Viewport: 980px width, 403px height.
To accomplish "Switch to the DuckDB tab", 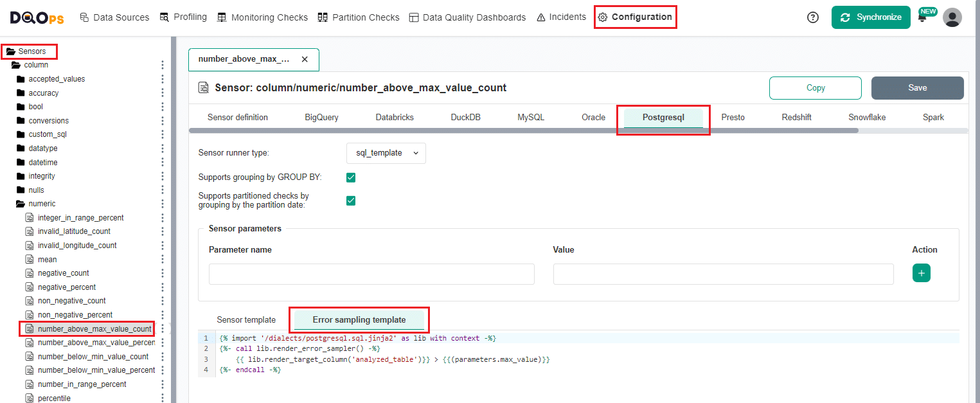I will tap(465, 118).
